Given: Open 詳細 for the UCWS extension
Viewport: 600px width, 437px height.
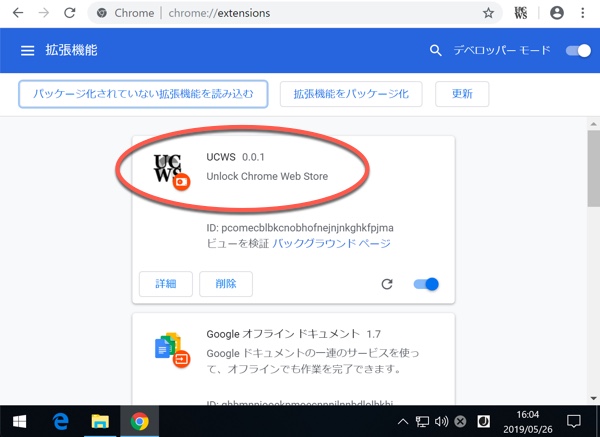Looking at the screenshot, I should pyautogui.click(x=166, y=284).
